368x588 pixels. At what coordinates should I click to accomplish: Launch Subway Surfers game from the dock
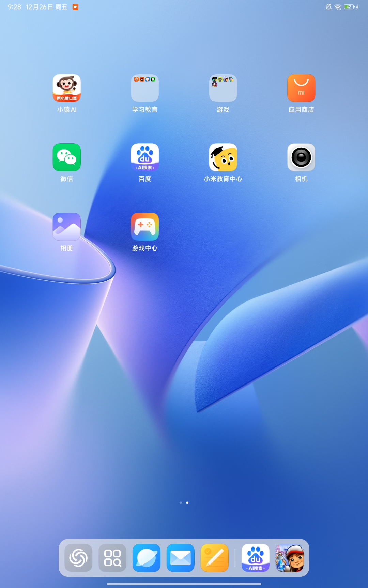[290, 558]
